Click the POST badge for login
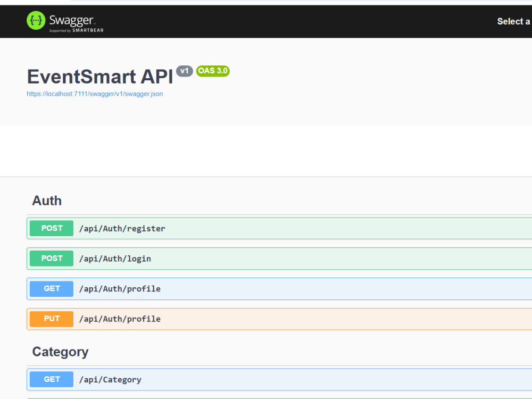Screen dimensions: 532x399 52,259
